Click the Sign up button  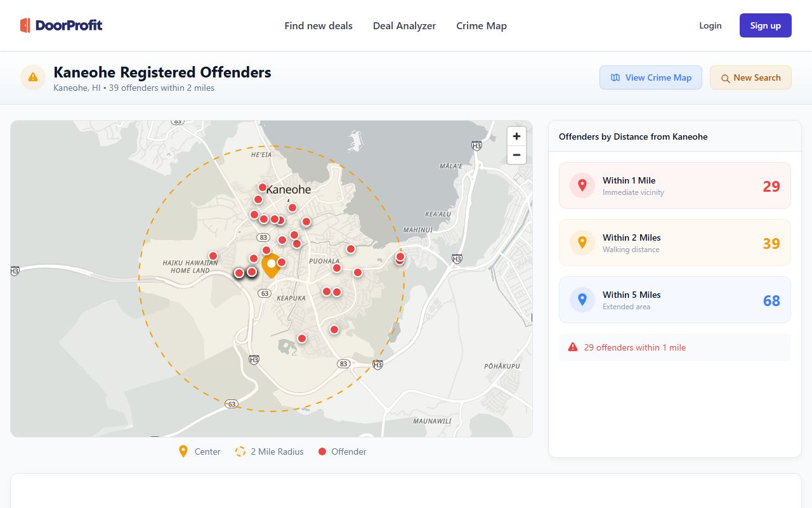766,25
